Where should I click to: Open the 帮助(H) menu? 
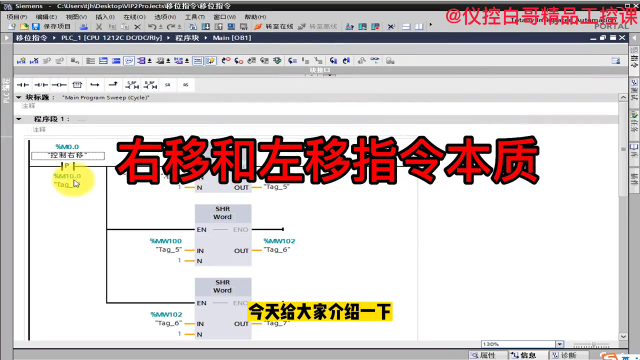coord(255,17)
